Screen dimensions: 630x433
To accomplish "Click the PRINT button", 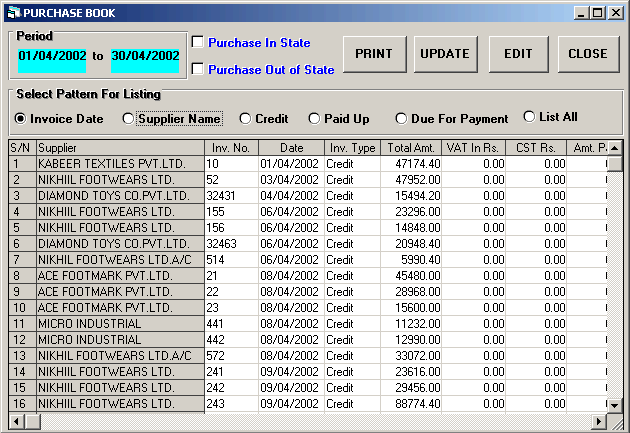I will click(374, 54).
